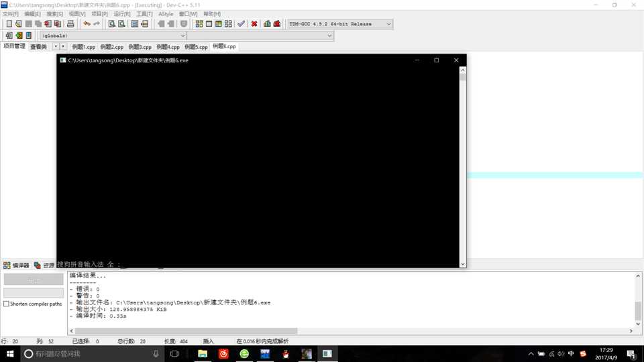Click the Close All files icon
The image size is (644, 362).
pyautogui.click(x=58, y=24)
